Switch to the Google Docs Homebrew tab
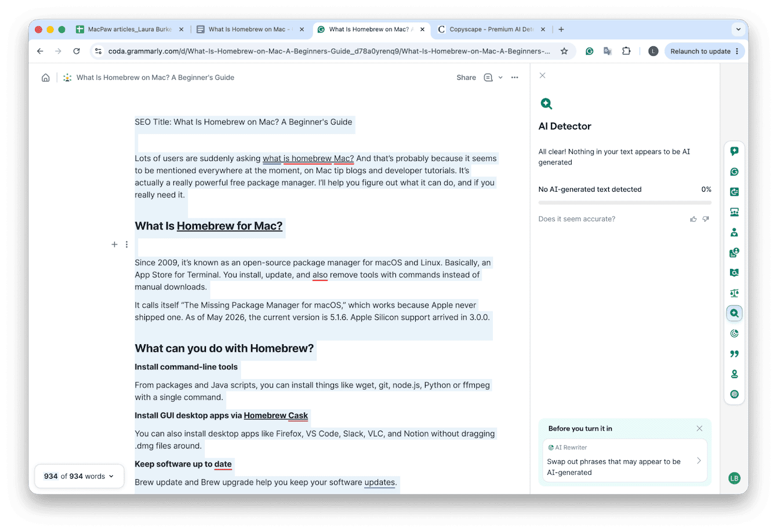Screen dimensions: 777x532 tap(250, 29)
